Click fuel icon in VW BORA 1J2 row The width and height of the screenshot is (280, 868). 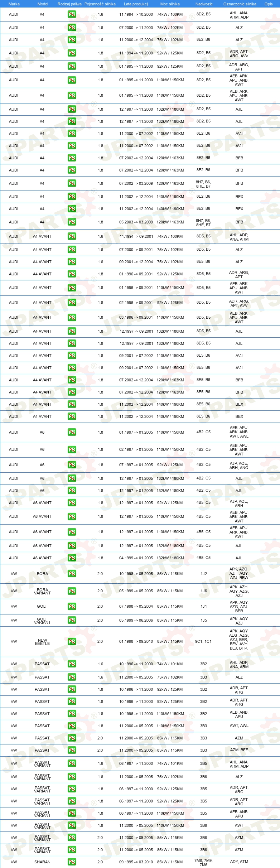[72, 574]
